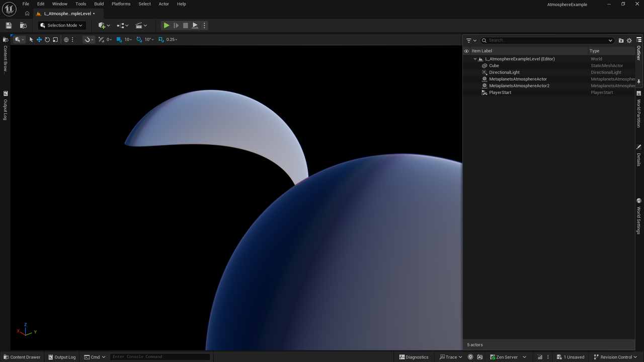Open the Details side tab
The width and height of the screenshot is (644, 362).
pyautogui.click(x=639, y=156)
